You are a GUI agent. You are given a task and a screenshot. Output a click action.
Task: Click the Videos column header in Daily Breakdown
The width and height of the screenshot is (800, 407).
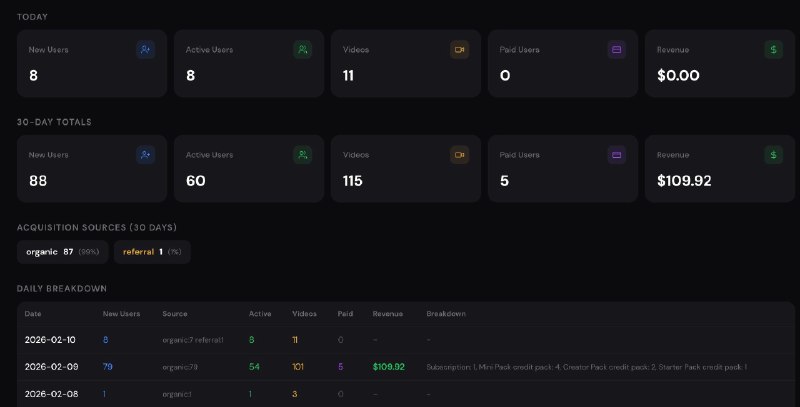[x=304, y=313]
